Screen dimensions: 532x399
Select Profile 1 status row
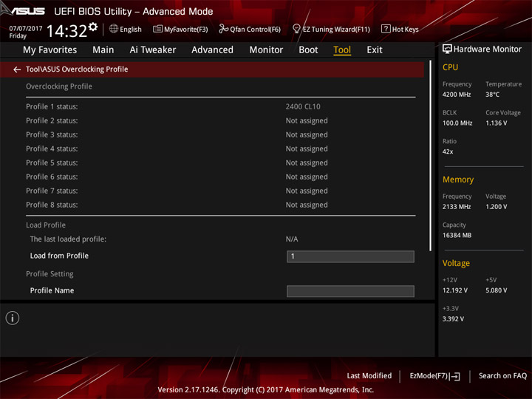pos(220,106)
